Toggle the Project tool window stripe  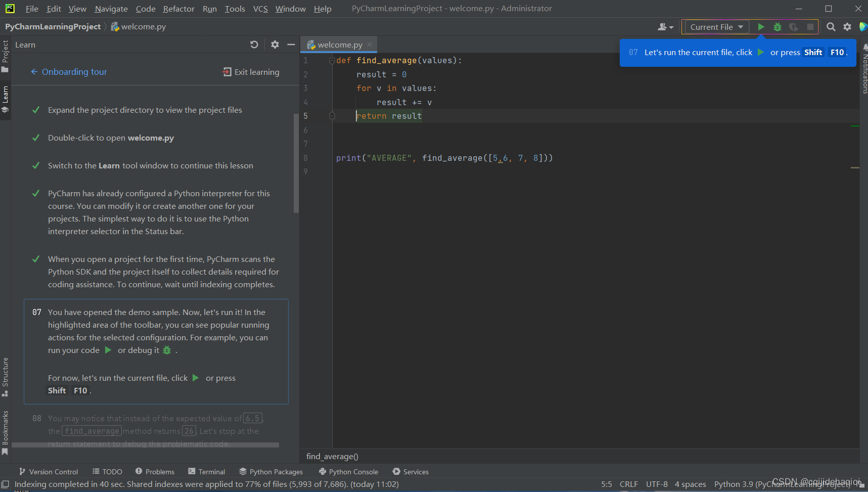click(6, 56)
